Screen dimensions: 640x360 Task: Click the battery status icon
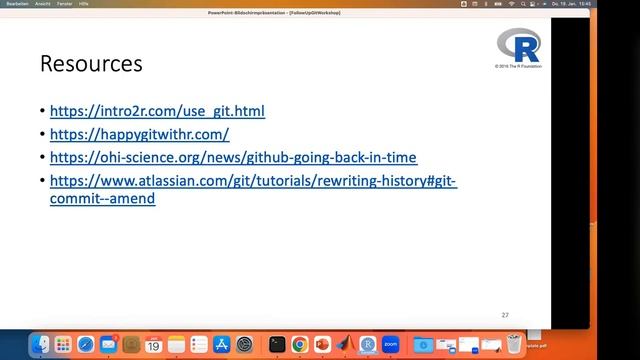tap(498, 4)
